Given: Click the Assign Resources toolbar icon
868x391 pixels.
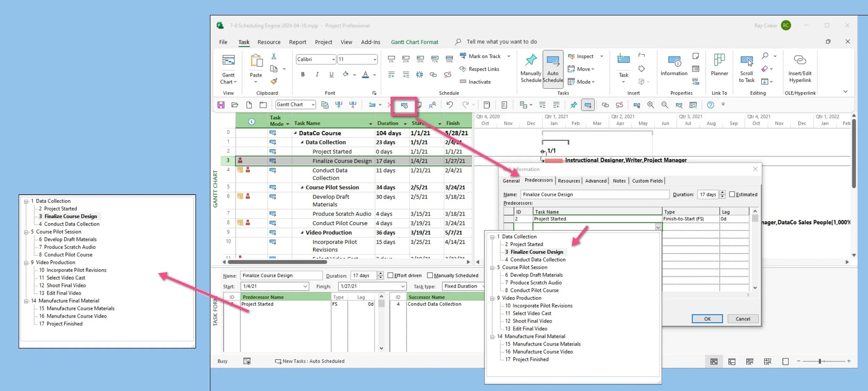Looking at the screenshot, I should point(432,105).
